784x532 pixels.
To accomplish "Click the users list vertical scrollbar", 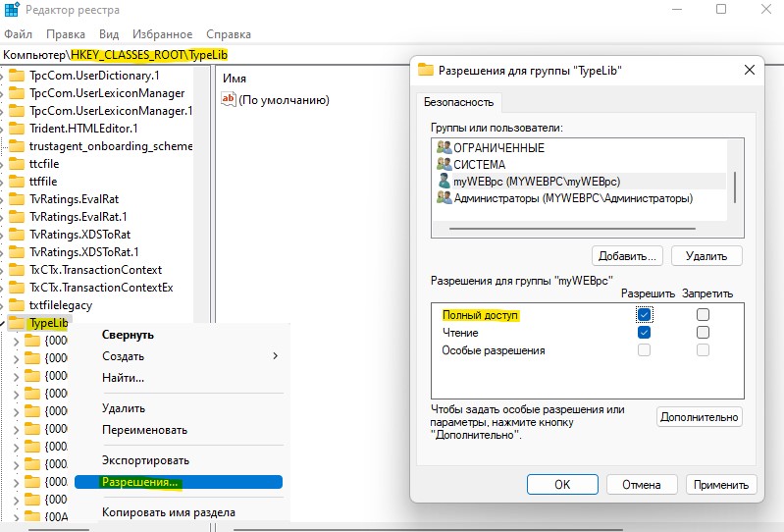I will click(735, 187).
